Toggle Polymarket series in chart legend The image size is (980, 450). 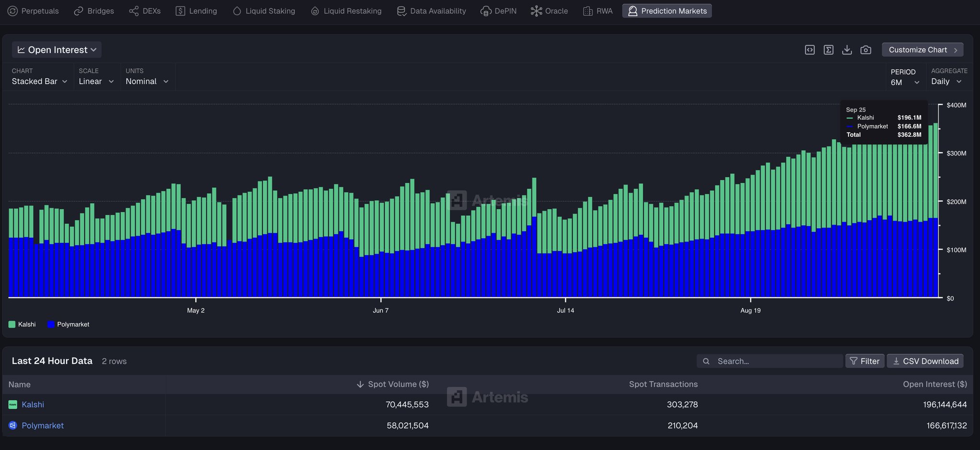pos(68,324)
